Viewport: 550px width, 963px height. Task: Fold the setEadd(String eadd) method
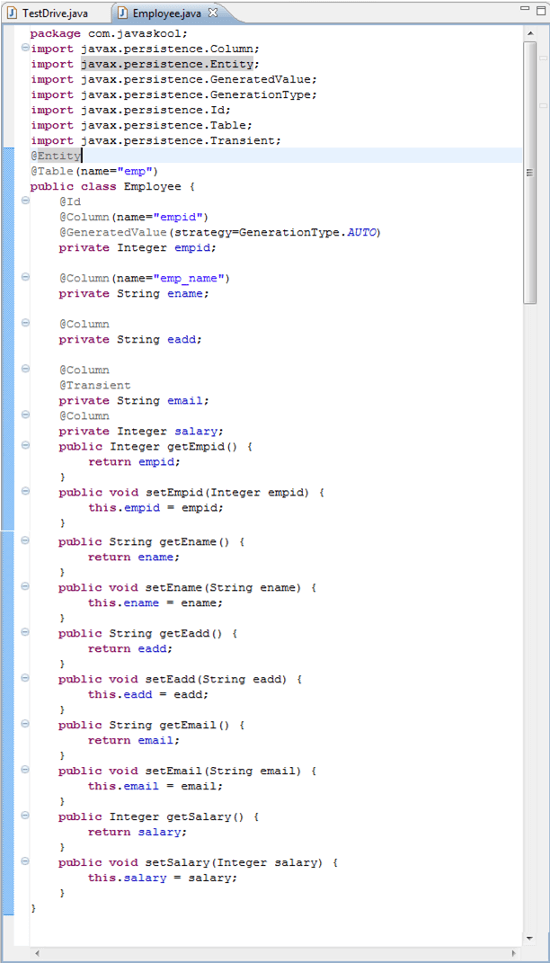[25, 678]
